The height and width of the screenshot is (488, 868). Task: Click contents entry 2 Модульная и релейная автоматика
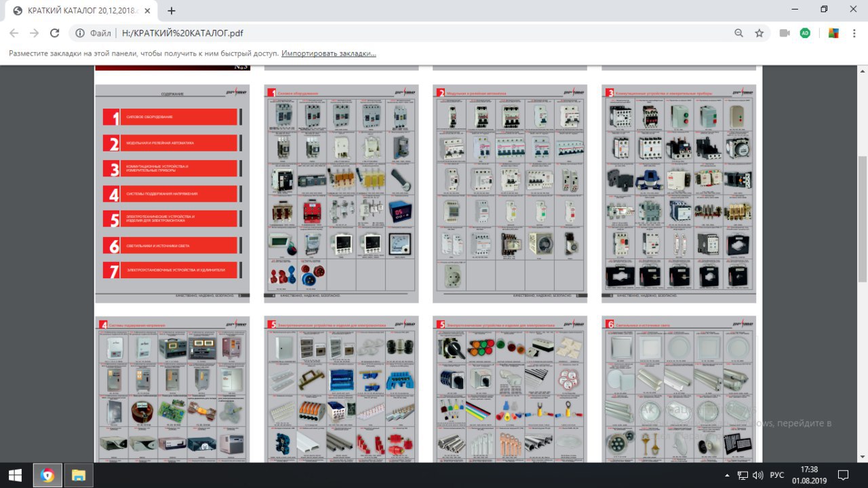click(x=172, y=143)
